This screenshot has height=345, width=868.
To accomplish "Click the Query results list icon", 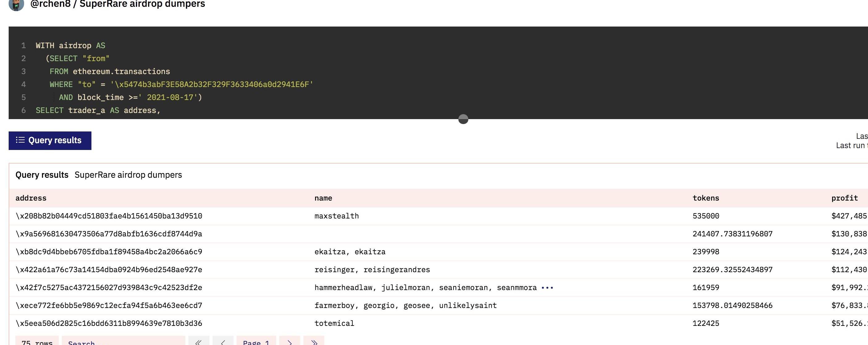I will click(x=20, y=140).
